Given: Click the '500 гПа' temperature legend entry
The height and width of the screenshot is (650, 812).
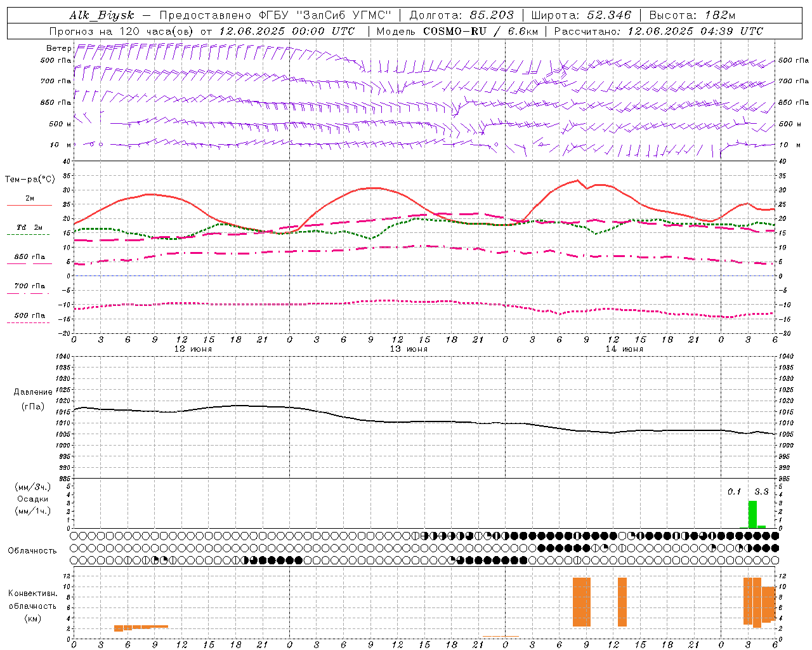Looking at the screenshot, I should click(30, 315).
